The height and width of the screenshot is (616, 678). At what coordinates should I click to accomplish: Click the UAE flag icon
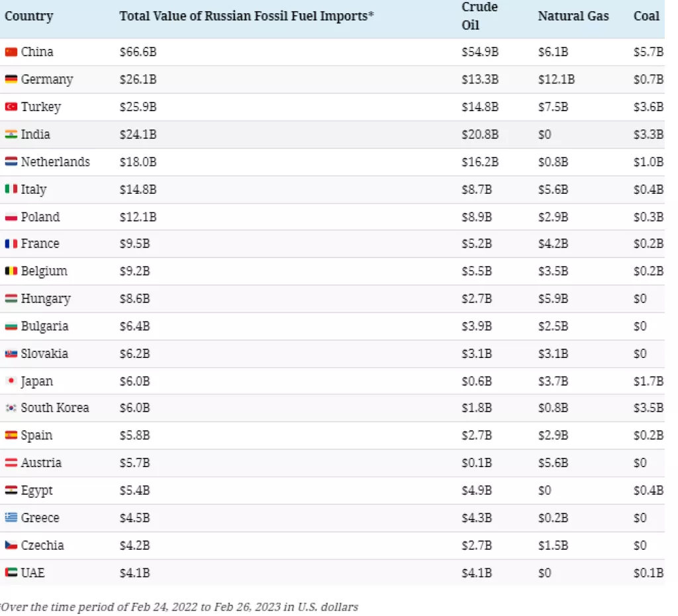click(11, 573)
